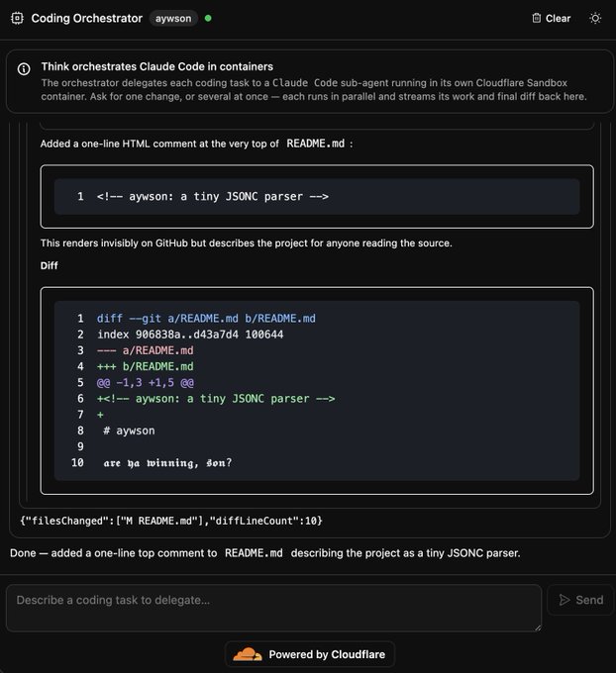The height and width of the screenshot is (673, 616).
Task: Toggle the light/dark theme sun icon
Action: [x=595, y=19]
